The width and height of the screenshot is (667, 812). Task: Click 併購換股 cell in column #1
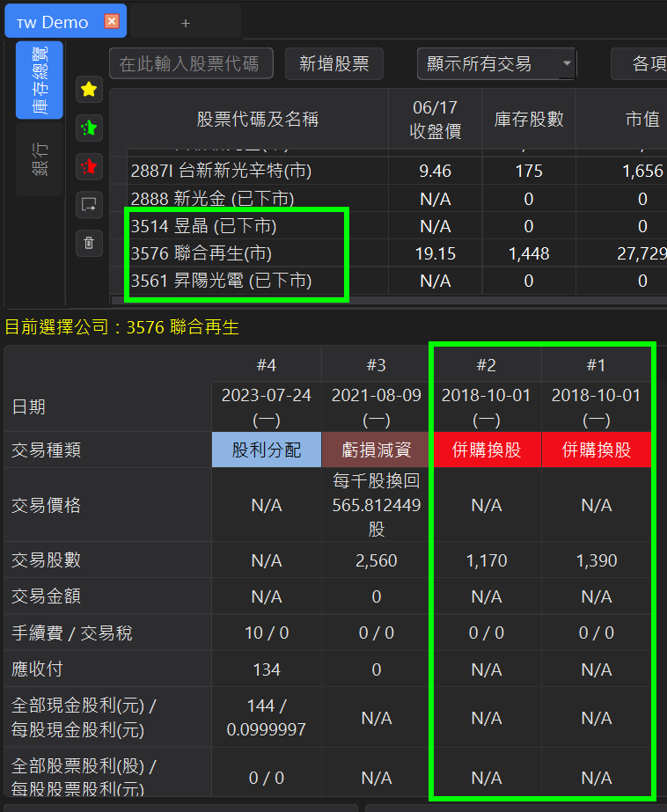[x=596, y=450]
